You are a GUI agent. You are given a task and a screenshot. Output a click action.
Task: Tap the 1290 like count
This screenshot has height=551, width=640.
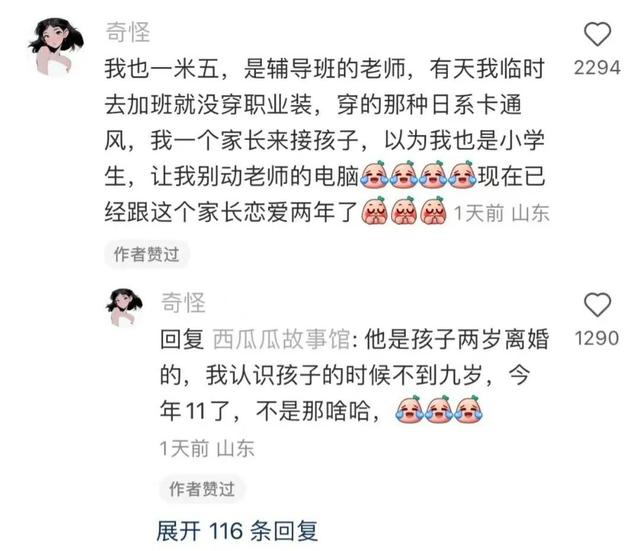pyautogui.click(x=597, y=338)
